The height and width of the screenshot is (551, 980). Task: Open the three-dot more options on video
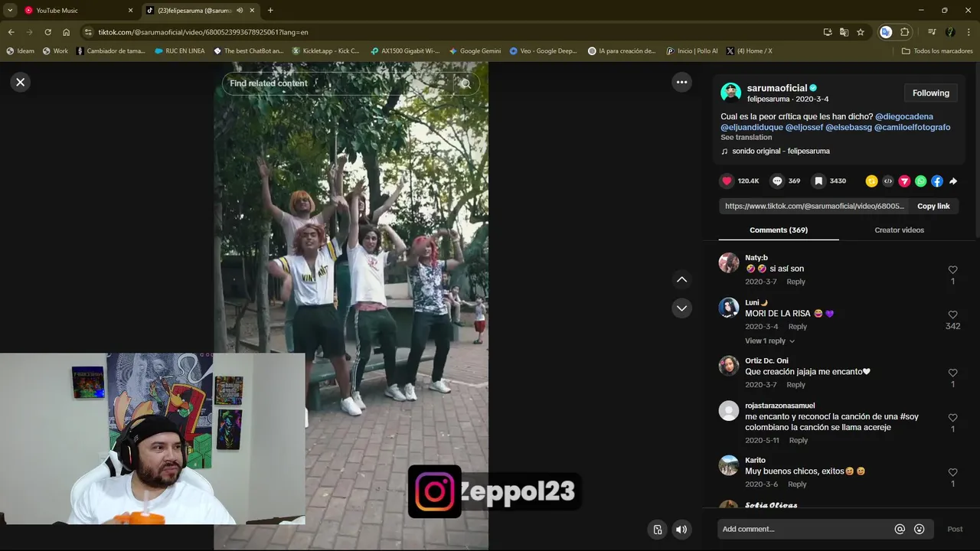681,82
